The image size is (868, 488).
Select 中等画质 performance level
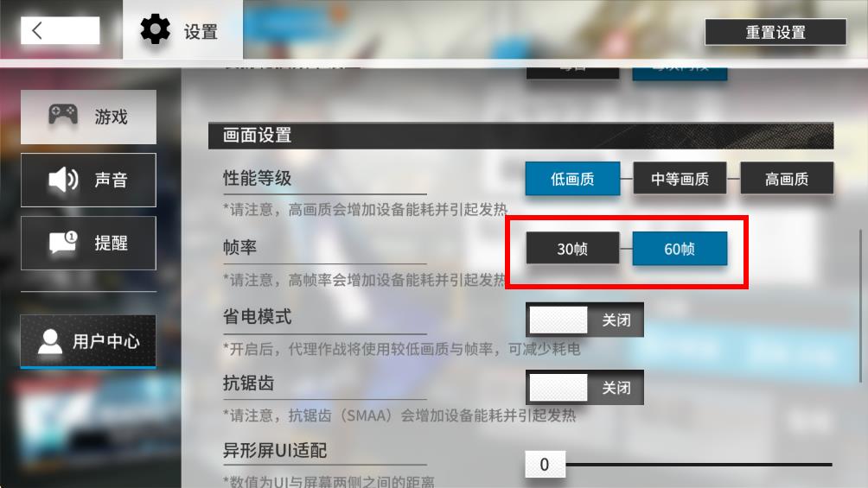coord(680,178)
